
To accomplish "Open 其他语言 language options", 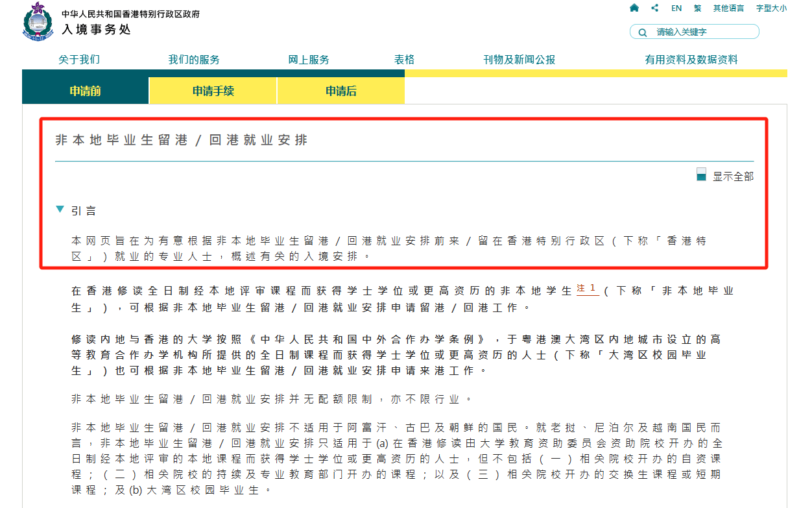I will click(728, 8).
